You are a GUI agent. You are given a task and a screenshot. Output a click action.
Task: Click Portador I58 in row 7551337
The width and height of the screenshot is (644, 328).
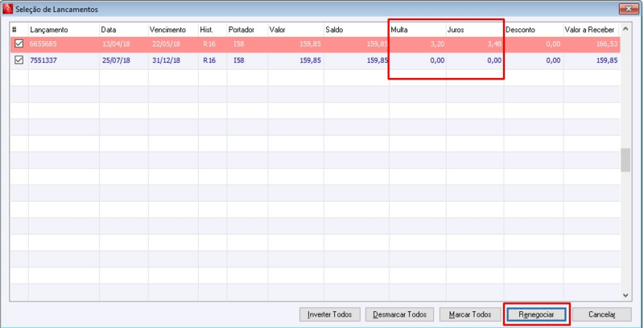tap(238, 60)
